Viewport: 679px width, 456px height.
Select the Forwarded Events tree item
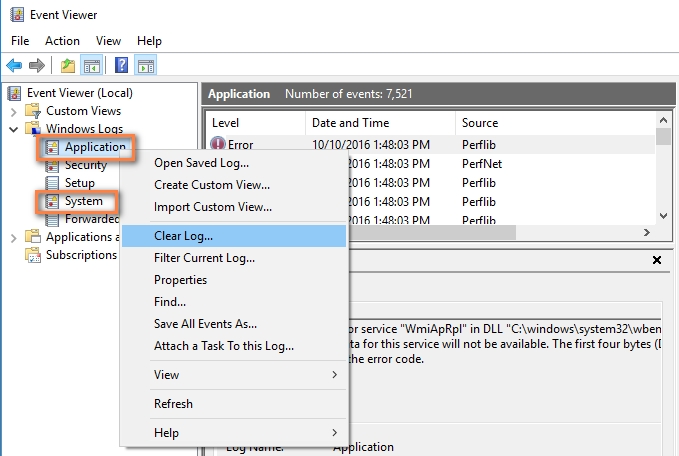92,219
